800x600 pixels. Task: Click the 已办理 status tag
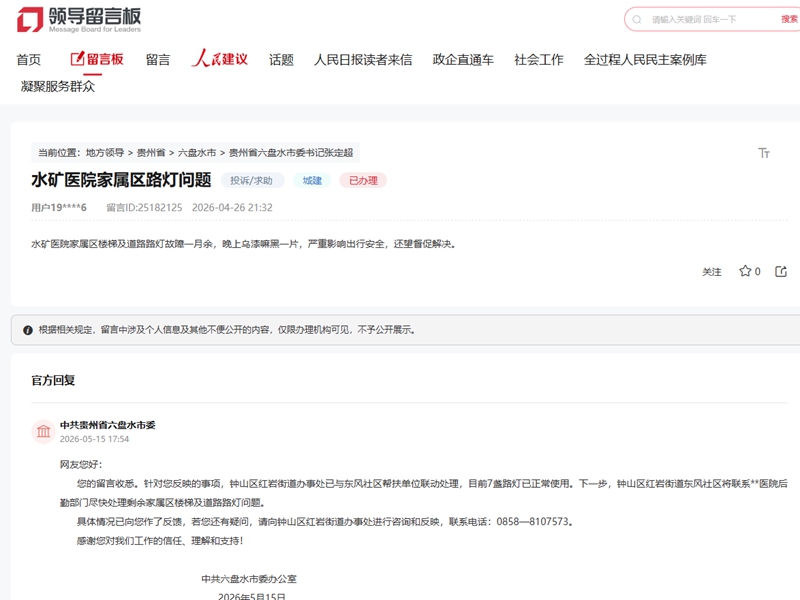pos(363,180)
